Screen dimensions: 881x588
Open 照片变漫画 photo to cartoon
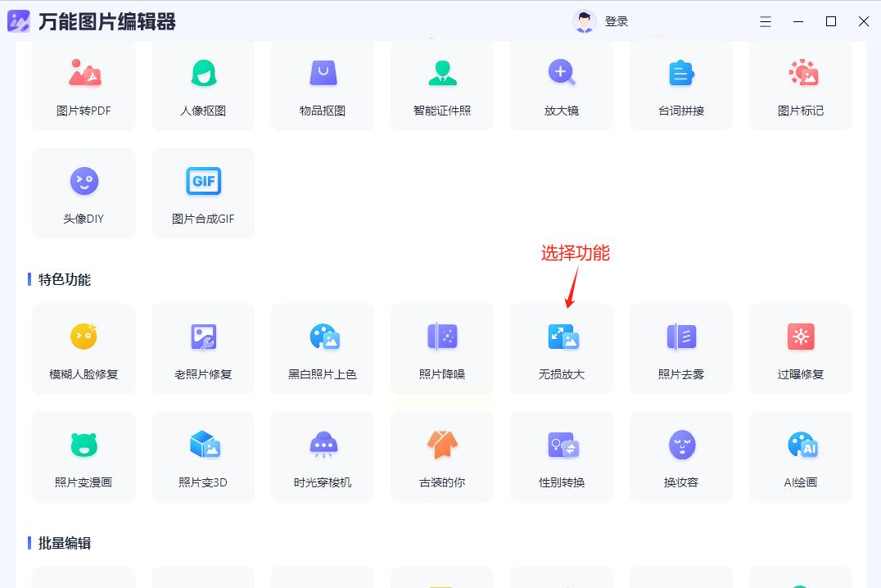pos(84,457)
